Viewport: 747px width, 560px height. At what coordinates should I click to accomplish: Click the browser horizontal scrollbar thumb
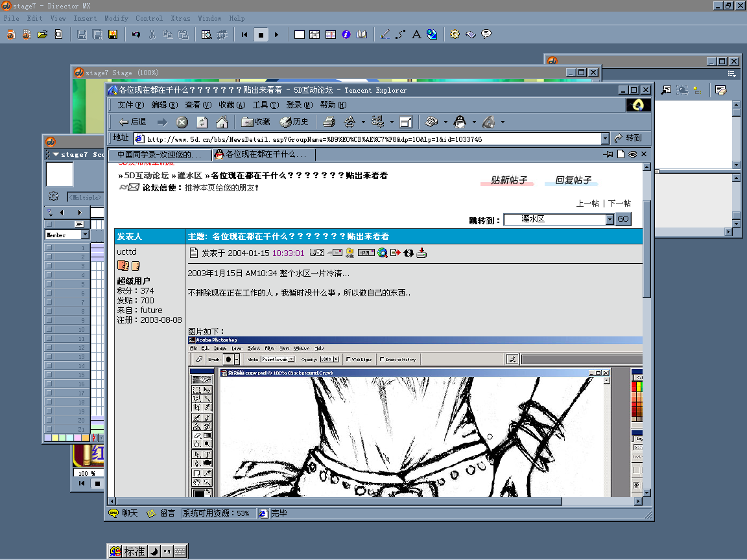338,502
